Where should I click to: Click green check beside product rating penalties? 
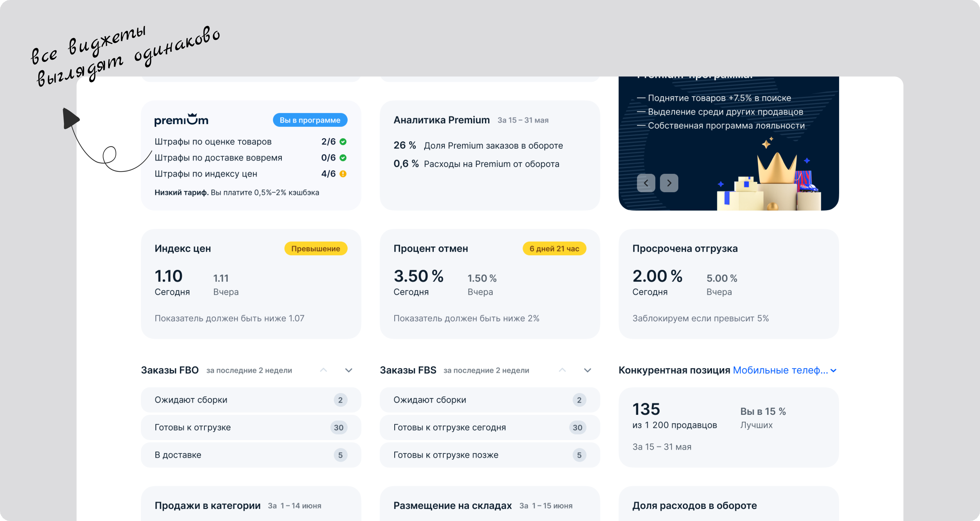point(343,142)
